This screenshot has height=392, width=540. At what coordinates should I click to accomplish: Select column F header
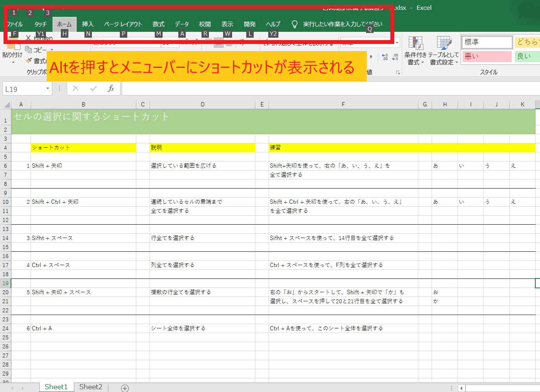click(343, 104)
